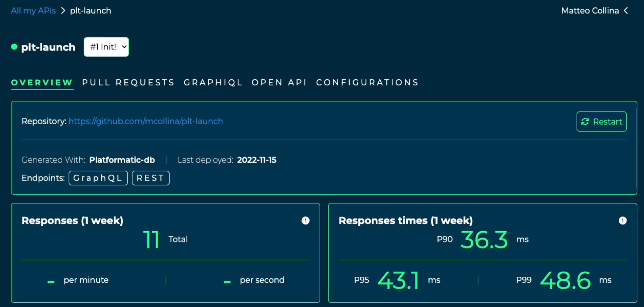
Task: Click the info icon in Responses times card
Action: click(x=623, y=220)
